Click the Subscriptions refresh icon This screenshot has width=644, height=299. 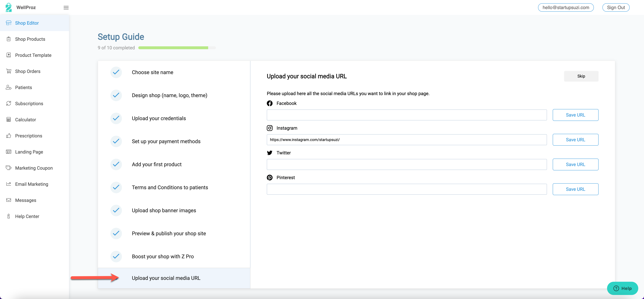click(x=9, y=103)
